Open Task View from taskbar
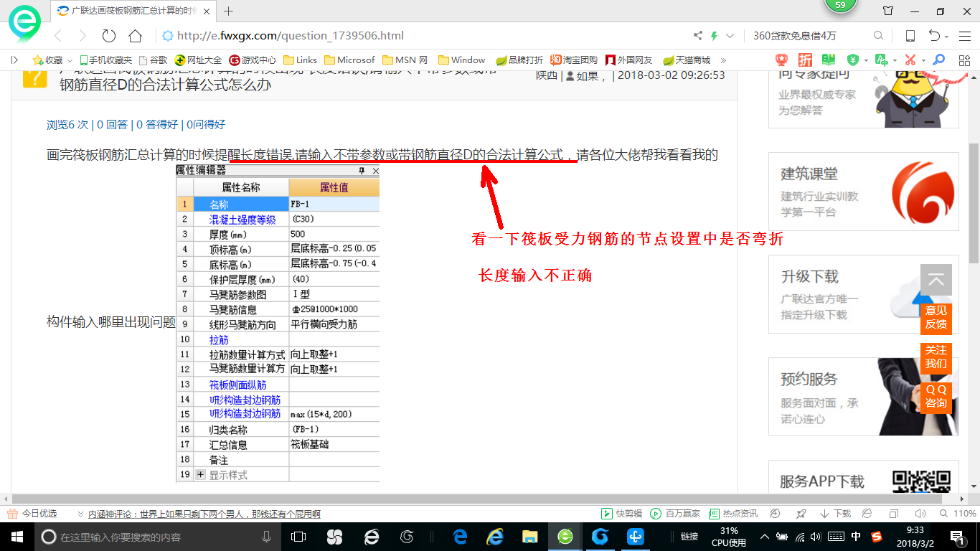Screen dimensions: 980x551 298,537
